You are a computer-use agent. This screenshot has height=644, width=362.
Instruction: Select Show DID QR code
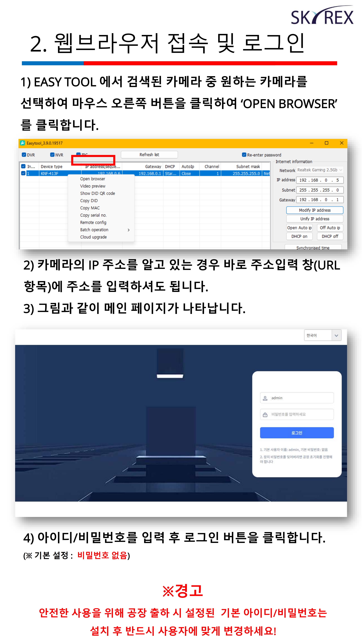click(97, 193)
